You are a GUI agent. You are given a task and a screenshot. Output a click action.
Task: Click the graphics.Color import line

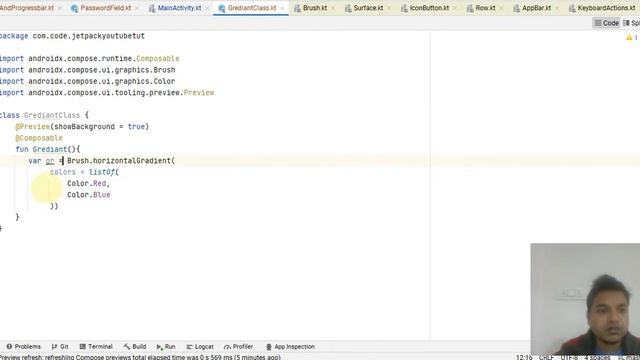[x=87, y=82]
